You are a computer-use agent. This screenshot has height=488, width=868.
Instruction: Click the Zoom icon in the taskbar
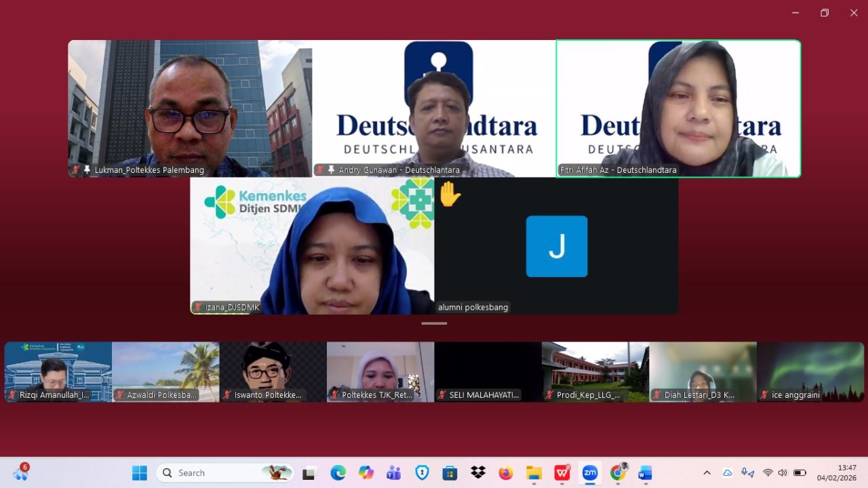(x=590, y=472)
